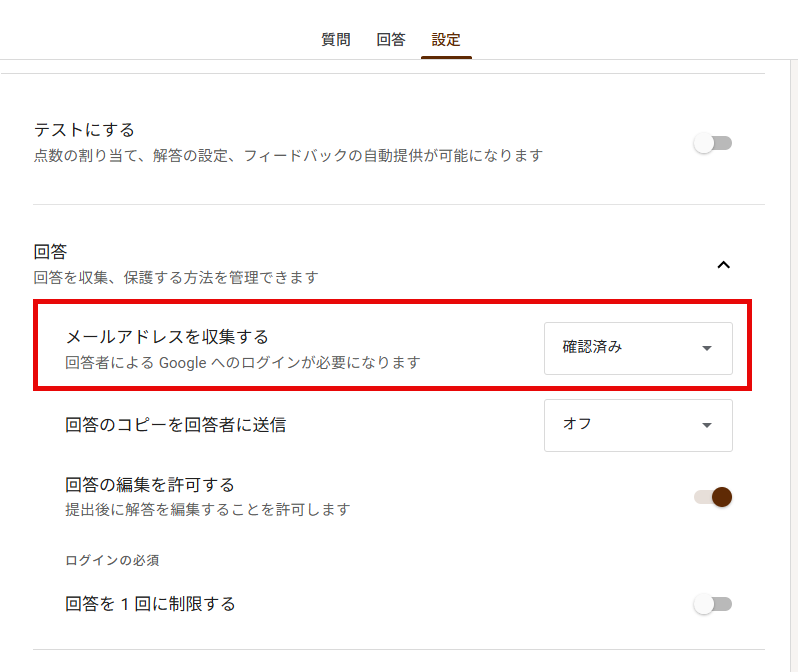Turn off 回答の編集を許可する switch

pos(713,497)
